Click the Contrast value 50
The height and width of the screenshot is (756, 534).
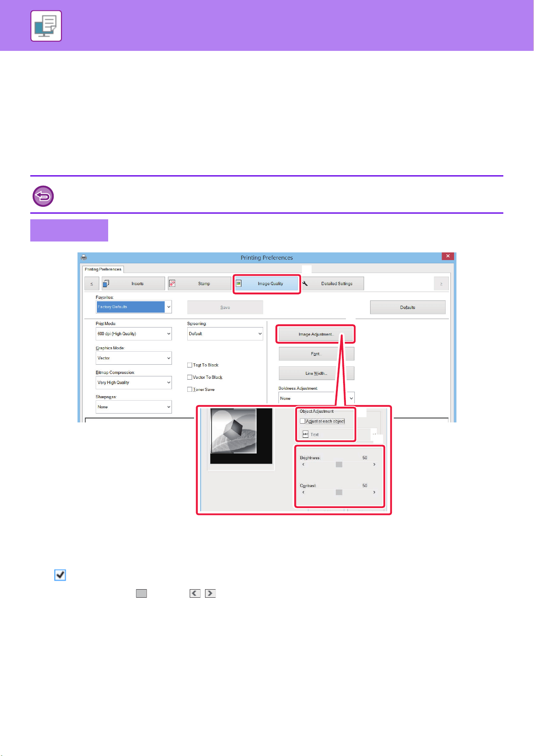tap(365, 485)
